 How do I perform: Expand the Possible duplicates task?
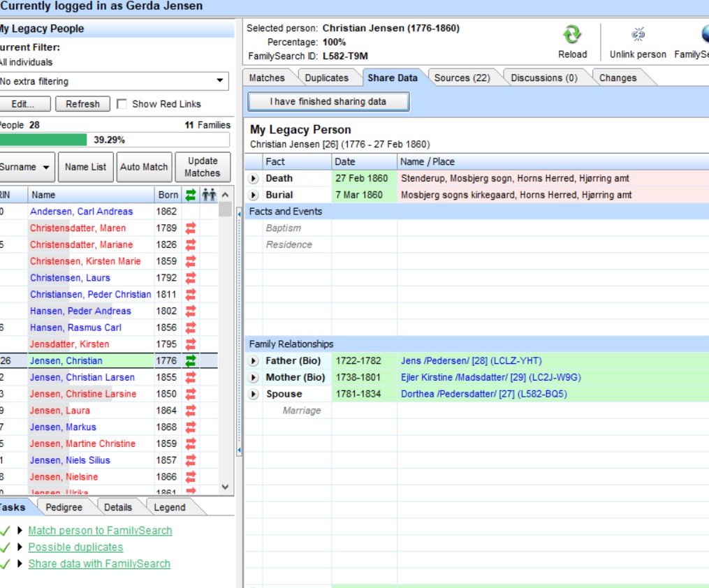point(20,546)
